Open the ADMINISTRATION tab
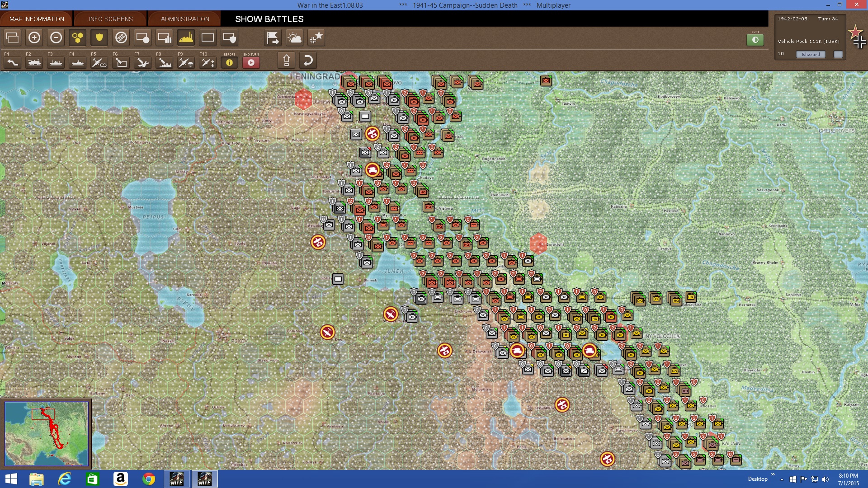 (x=185, y=19)
